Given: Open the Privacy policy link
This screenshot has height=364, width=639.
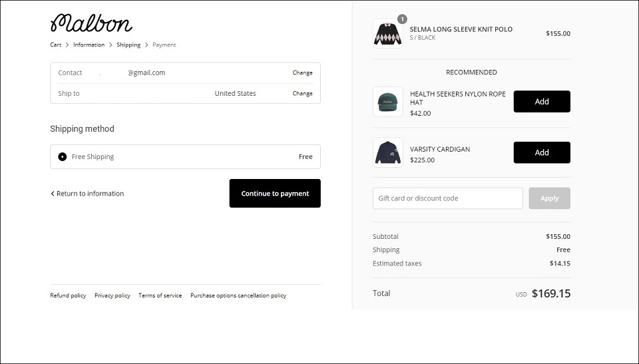Looking at the screenshot, I should (x=112, y=295).
